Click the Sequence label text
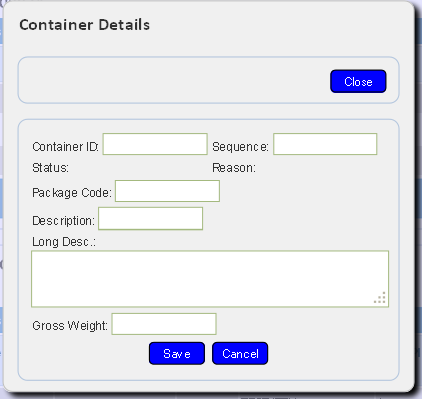The width and height of the screenshot is (422, 399). click(240, 147)
